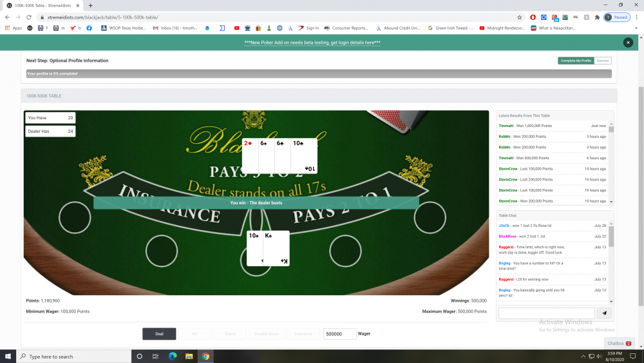Click the Opera extension icon in toolbar
644x363 pixels.
[x=533, y=17]
